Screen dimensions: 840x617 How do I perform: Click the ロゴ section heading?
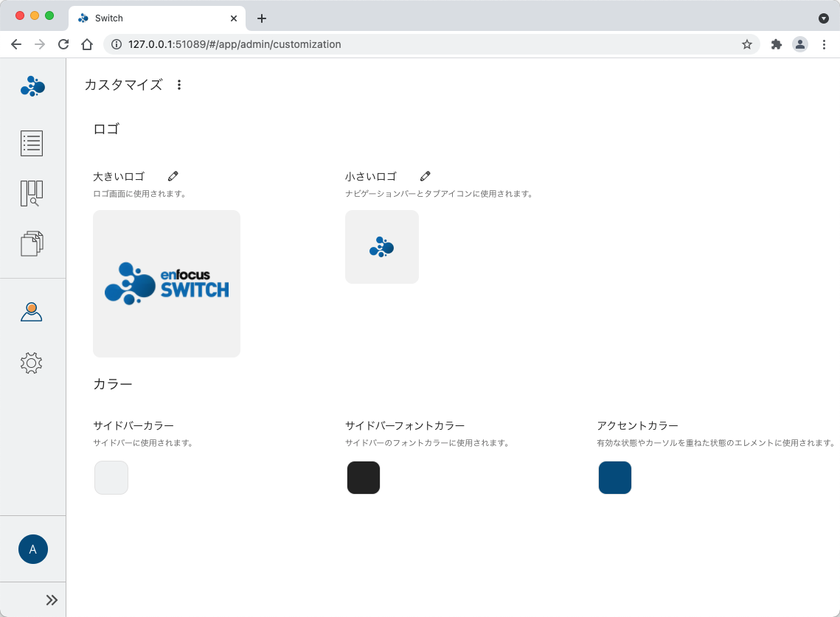coord(107,129)
